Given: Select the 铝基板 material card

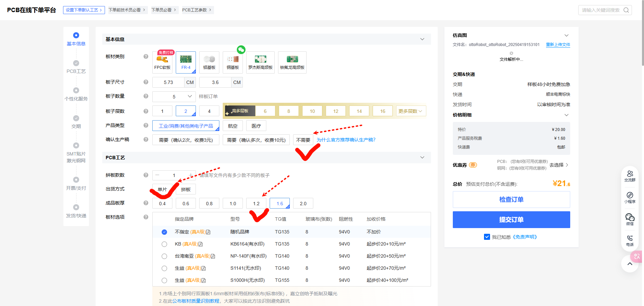Looking at the screenshot, I should pos(209,62).
